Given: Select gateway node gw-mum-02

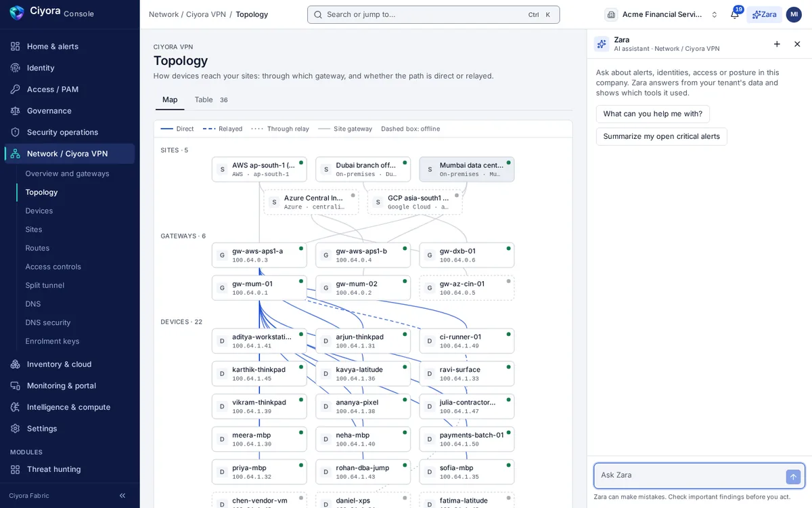Looking at the screenshot, I should (363, 288).
